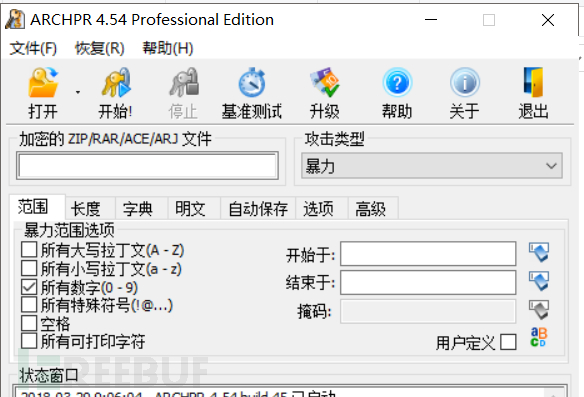Click the 结束于 input field
This screenshot has width=584, height=397.
coord(428,283)
